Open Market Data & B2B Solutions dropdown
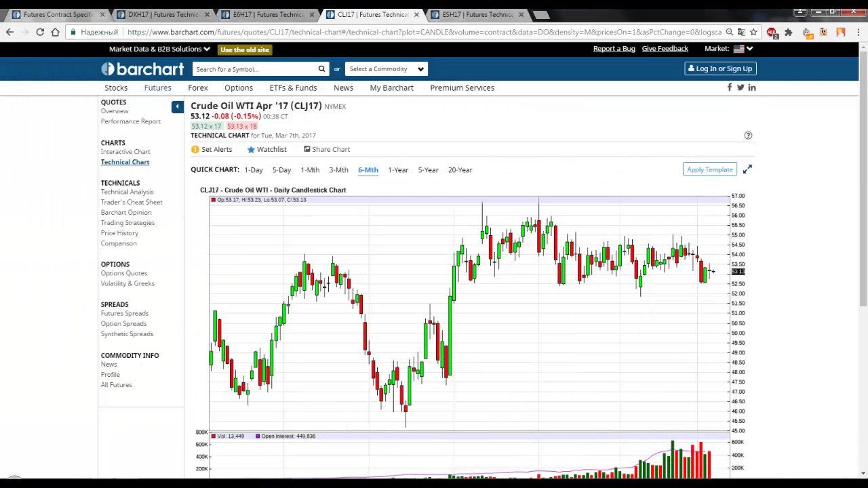The height and width of the screenshot is (488, 868). tap(159, 49)
